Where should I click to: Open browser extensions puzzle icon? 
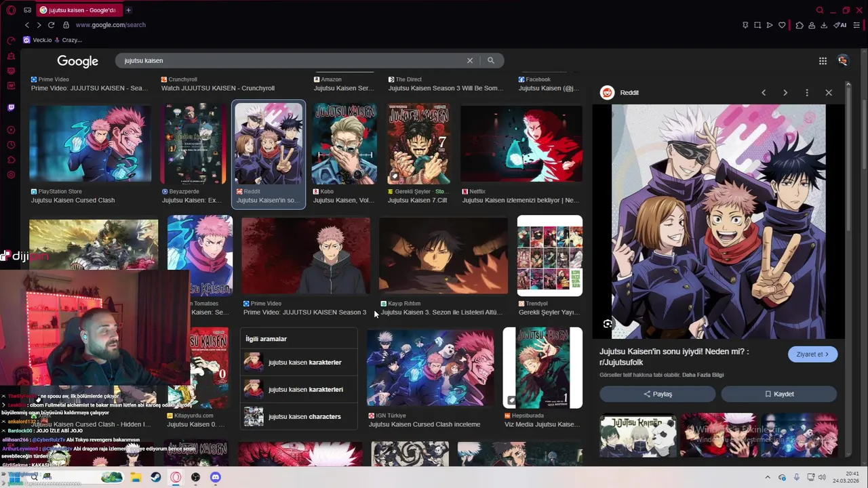point(800,25)
